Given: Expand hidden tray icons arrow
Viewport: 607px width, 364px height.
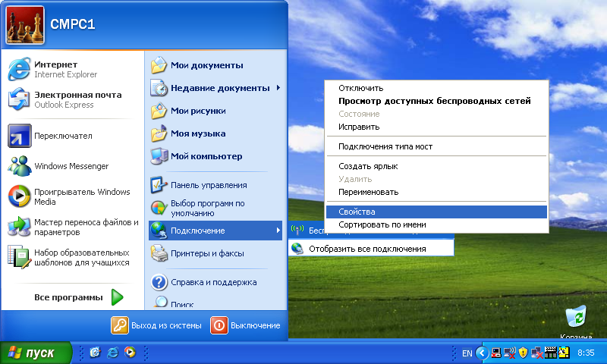Looking at the screenshot, I should [x=482, y=353].
